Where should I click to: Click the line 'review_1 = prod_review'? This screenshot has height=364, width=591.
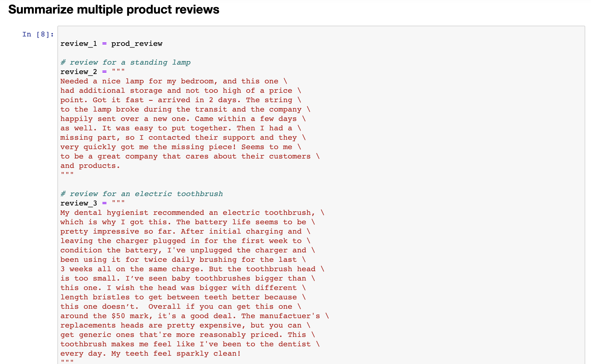pyautogui.click(x=111, y=44)
